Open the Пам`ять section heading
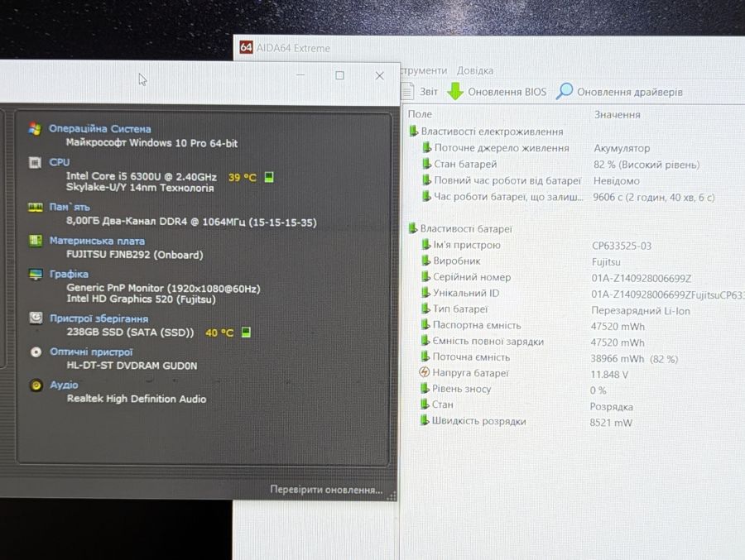Screen dimensions: 745x560 pos(70,207)
